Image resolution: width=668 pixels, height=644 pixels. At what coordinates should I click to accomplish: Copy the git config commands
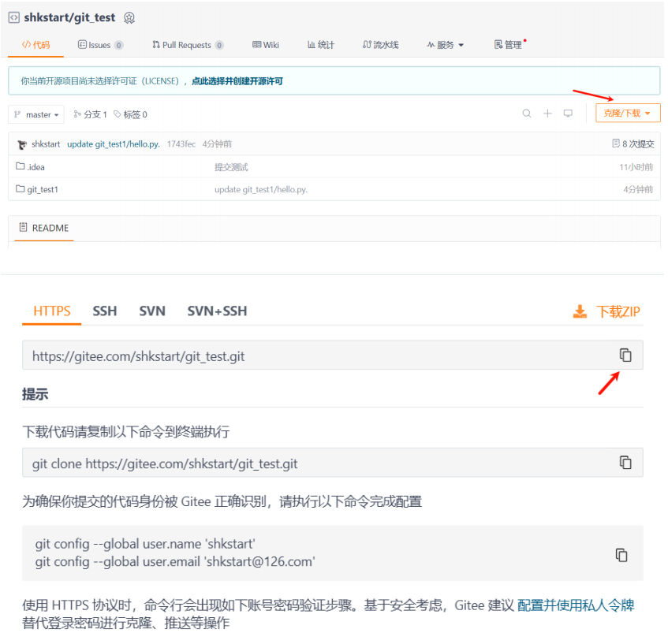(x=621, y=555)
